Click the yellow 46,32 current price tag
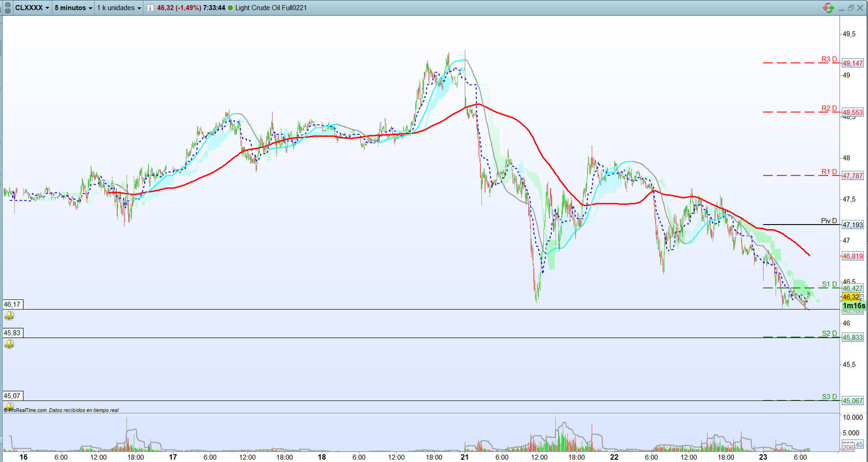The image size is (868, 462). 851,297
